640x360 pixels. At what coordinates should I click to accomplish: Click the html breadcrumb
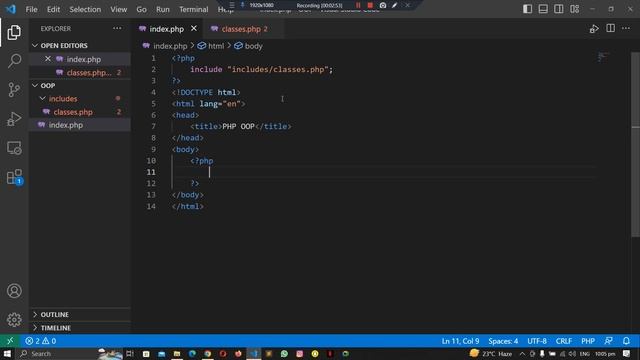click(x=216, y=46)
